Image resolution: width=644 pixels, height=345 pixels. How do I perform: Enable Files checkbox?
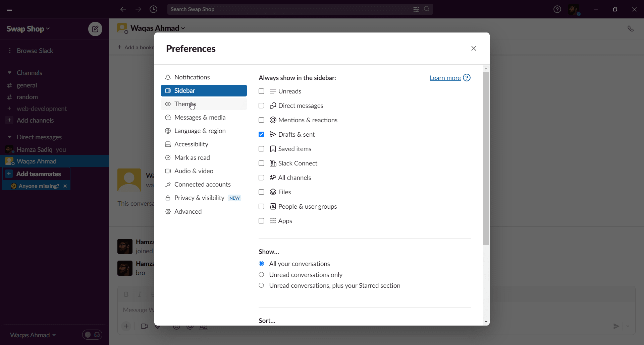tap(261, 192)
